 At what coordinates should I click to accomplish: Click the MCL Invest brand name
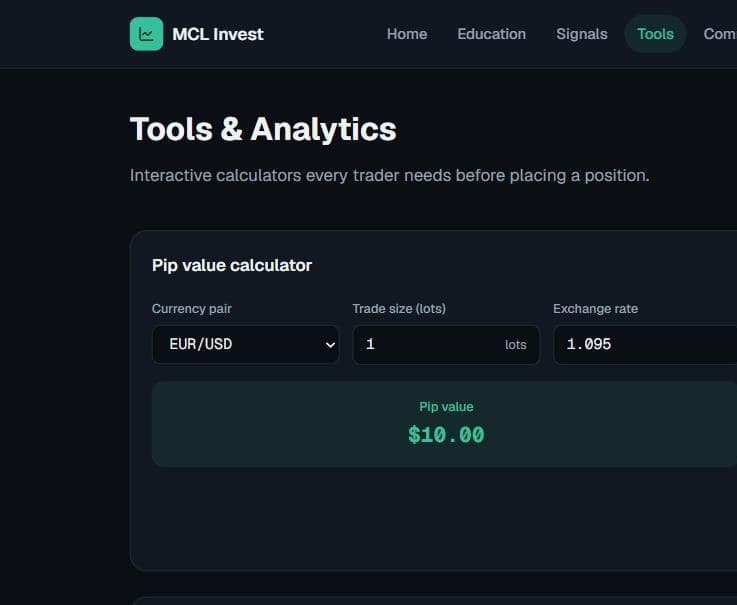pos(218,34)
